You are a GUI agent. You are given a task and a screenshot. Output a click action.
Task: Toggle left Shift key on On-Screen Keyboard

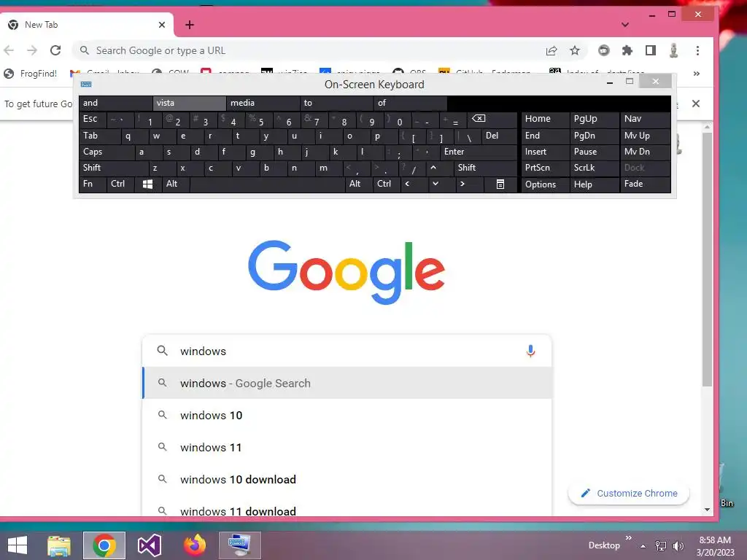point(115,168)
